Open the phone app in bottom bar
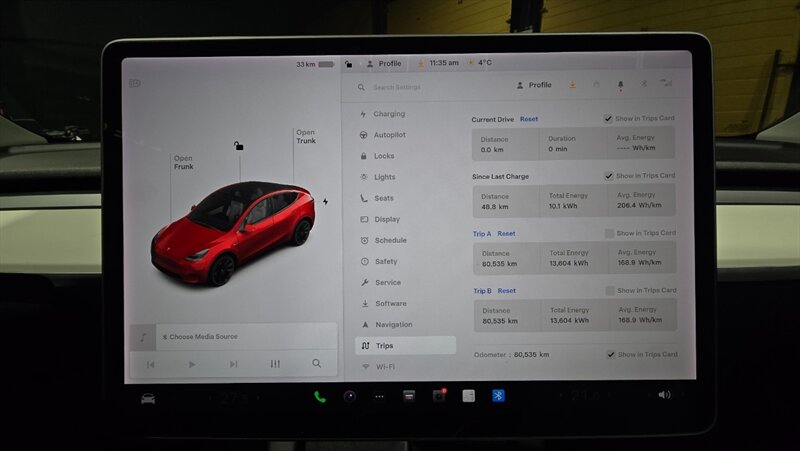This screenshot has height=451, width=800. pos(320,396)
